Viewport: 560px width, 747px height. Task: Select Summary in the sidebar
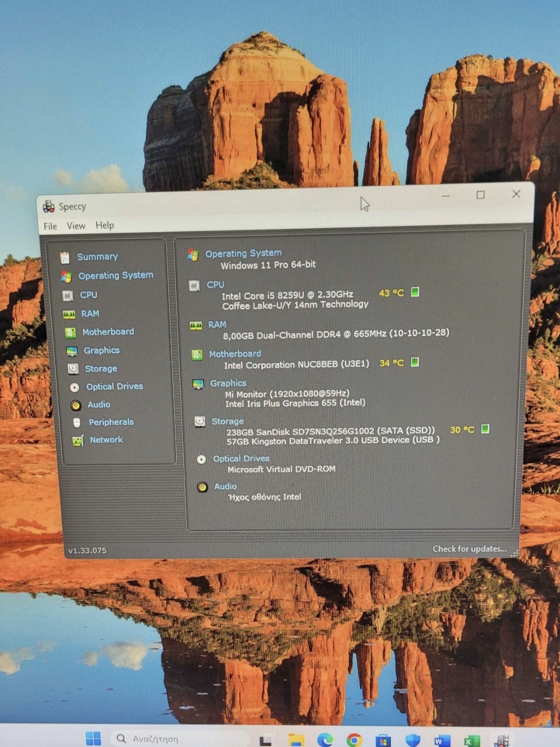(x=97, y=257)
